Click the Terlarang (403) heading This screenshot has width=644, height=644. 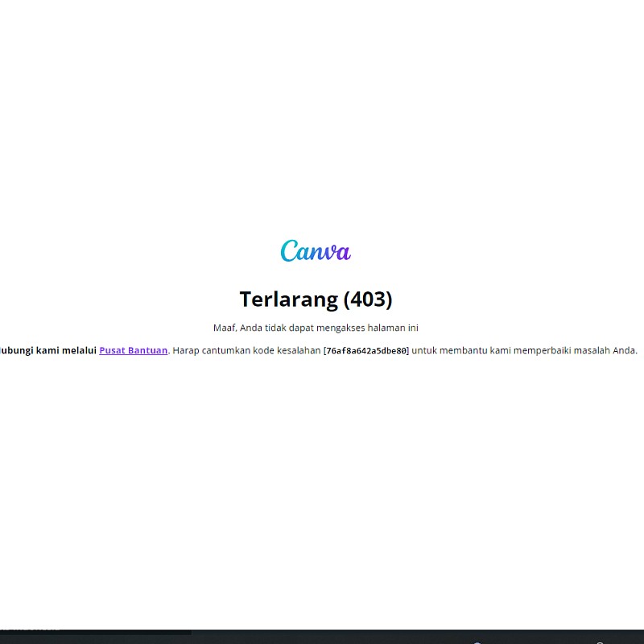316,299
